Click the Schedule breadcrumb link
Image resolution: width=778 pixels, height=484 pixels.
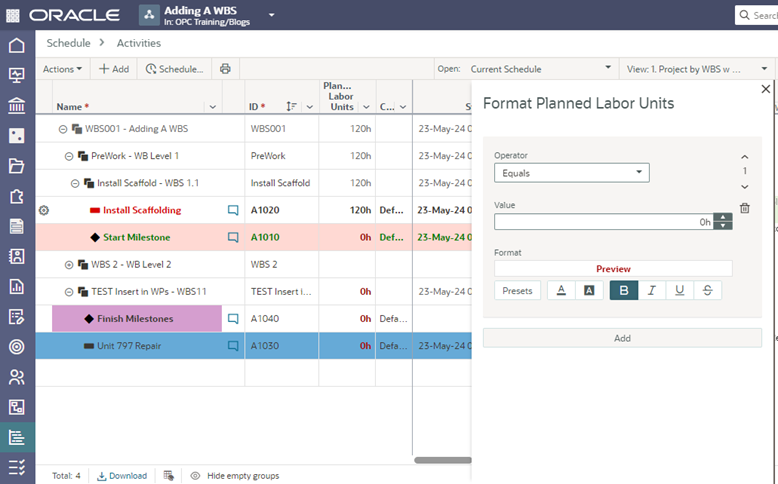[x=69, y=43]
